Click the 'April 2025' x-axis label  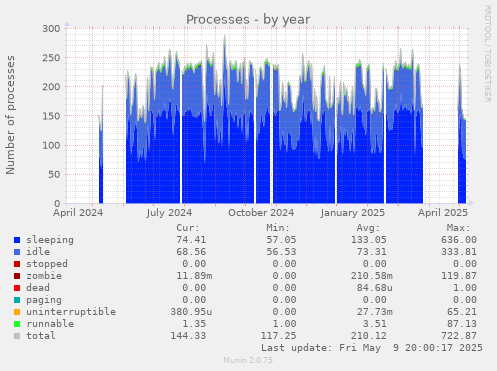point(443,213)
